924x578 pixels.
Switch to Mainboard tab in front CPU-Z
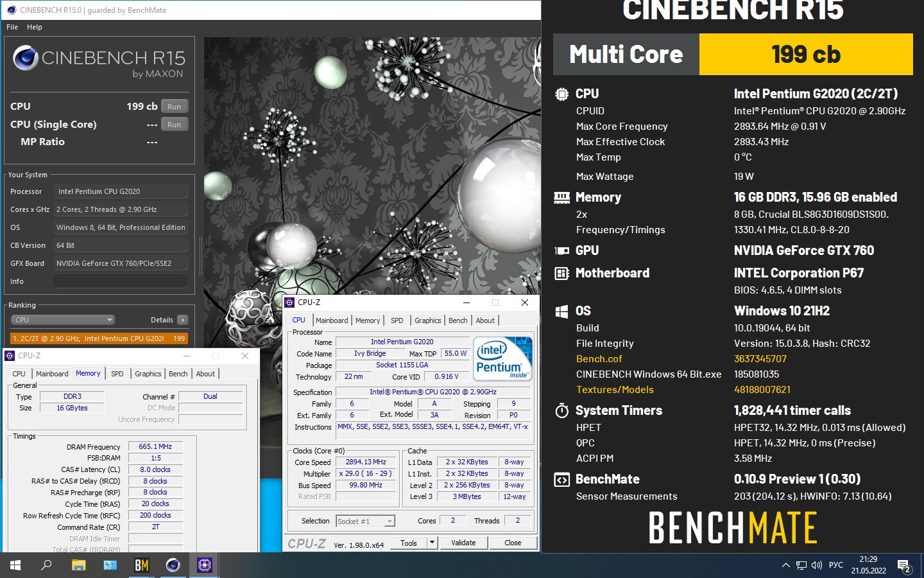(x=332, y=320)
